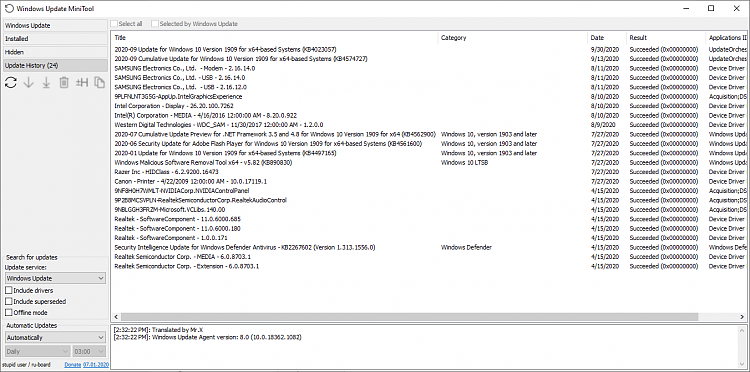Select the NVIDIAControlPanel row
750x372 pixels.
[430, 191]
